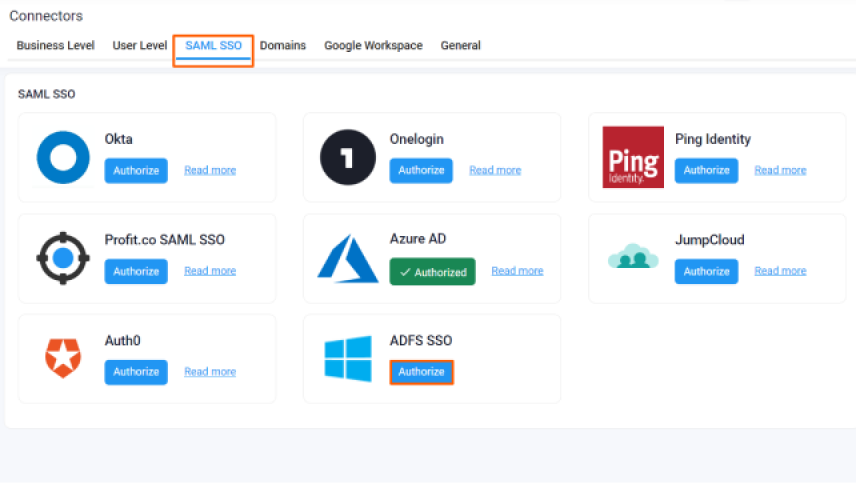Open the Domains tab
Image resolution: width=856 pixels, height=483 pixels.
point(283,45)
